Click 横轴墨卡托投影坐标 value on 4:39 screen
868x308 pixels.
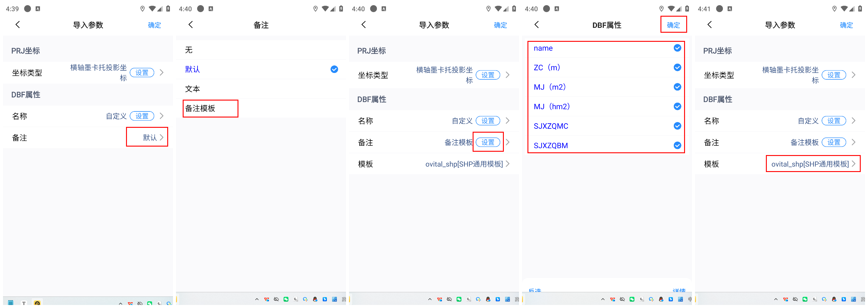98,72
